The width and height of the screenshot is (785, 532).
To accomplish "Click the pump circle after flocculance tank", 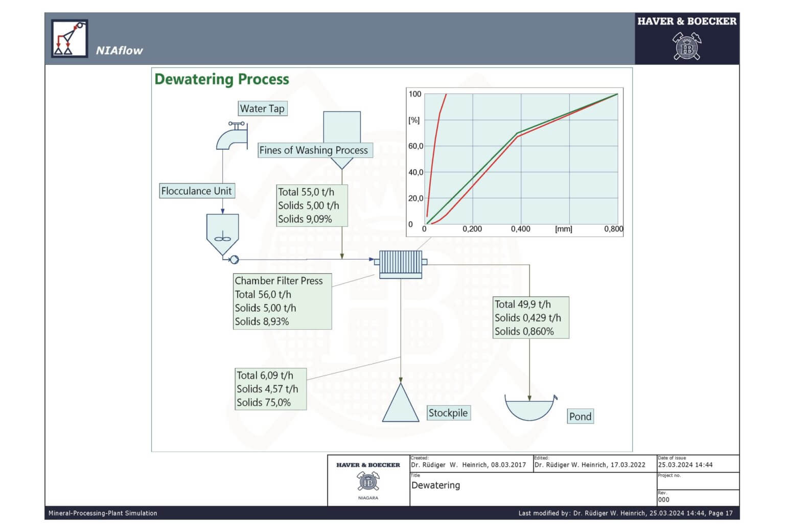I will tap(234, 260).
